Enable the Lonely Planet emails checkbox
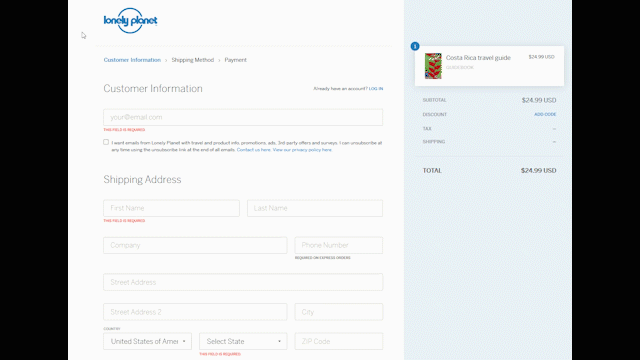 click(x=106, y=142)
